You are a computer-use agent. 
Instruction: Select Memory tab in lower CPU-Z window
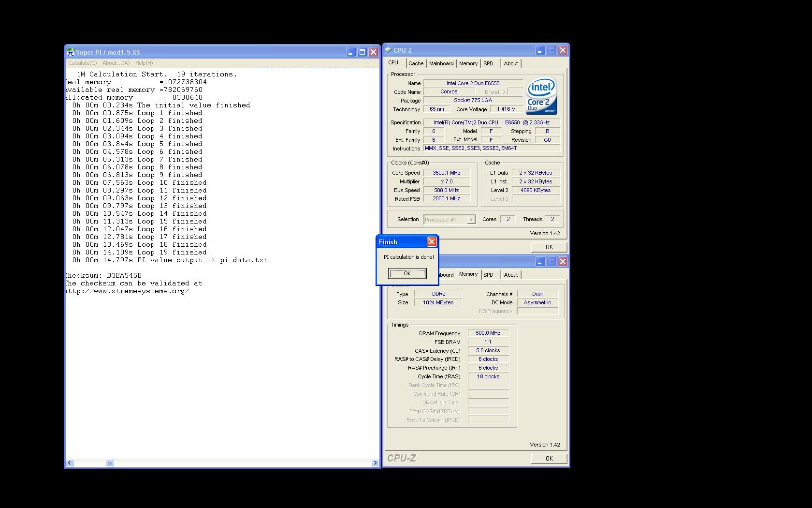[x=468, y=274]
